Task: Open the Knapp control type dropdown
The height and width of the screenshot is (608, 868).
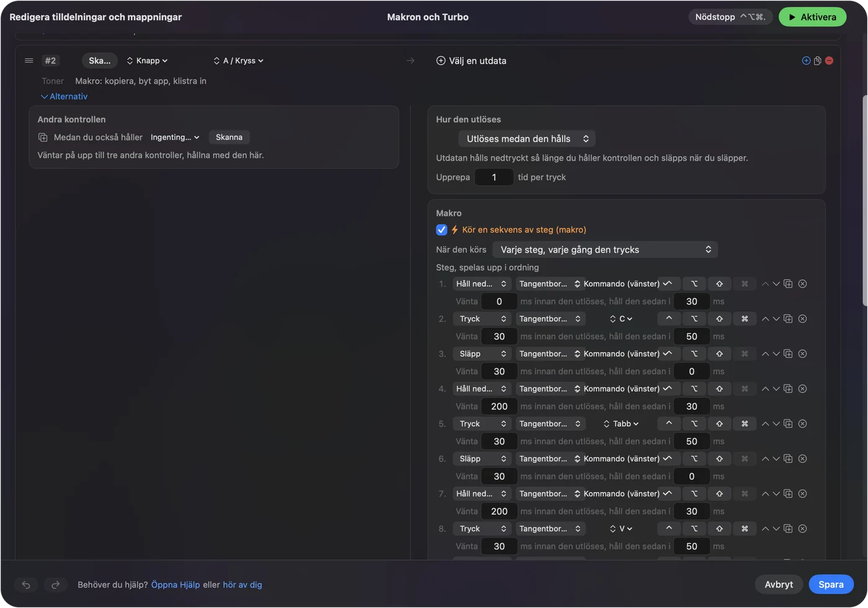Action: coord(147,61)
